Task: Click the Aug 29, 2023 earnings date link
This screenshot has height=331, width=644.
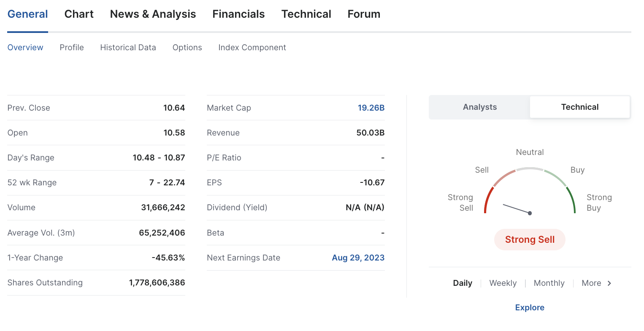Action: click(x=358, y=258)
